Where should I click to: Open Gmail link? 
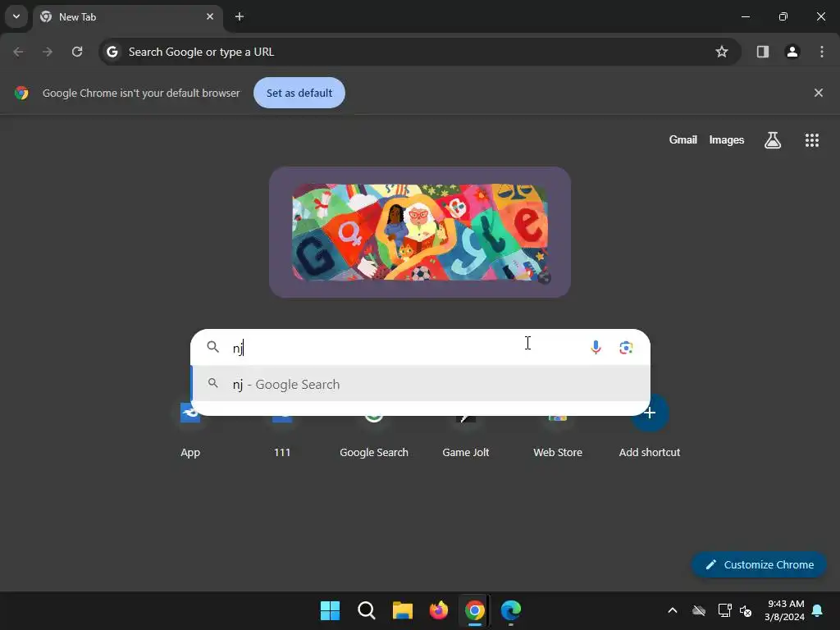pyautogui.click(x=683, y=139)
